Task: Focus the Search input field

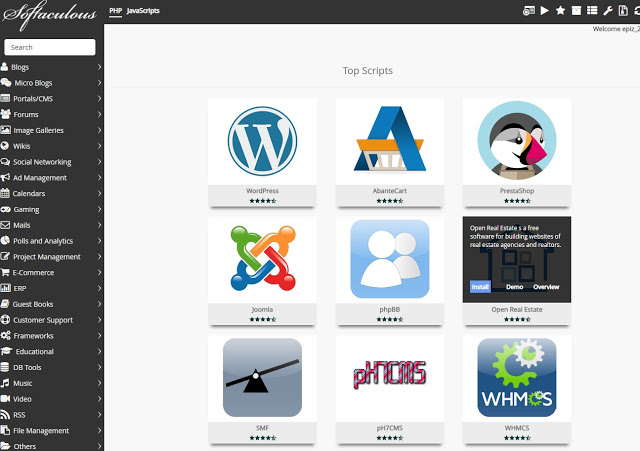Action: (x=50, y=47)
